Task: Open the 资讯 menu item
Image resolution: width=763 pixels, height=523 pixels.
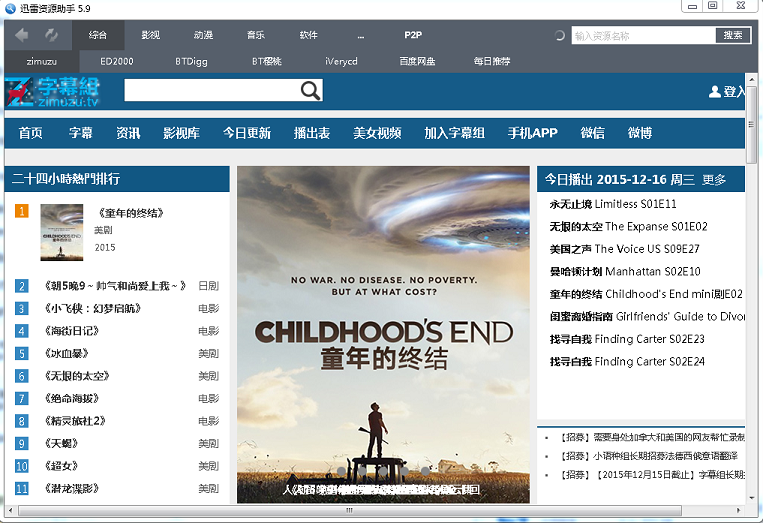Action: 128,133
